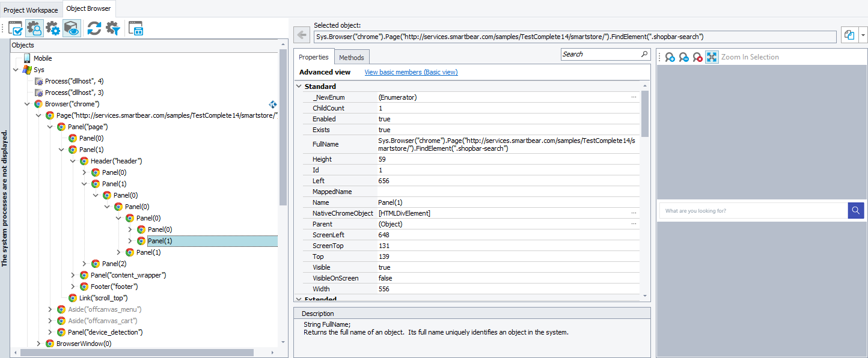
Task: Reset zoom in the preview panel
Action: (697, 56)
